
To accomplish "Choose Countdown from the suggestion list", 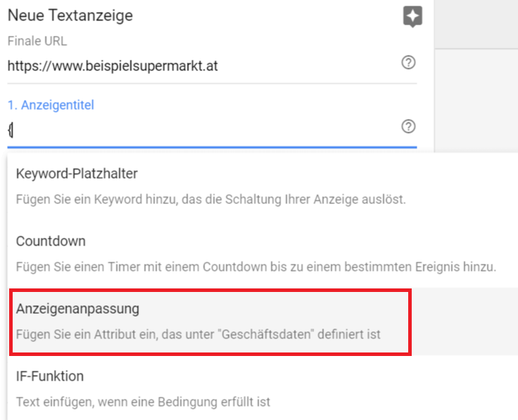I will coord(51,241).
